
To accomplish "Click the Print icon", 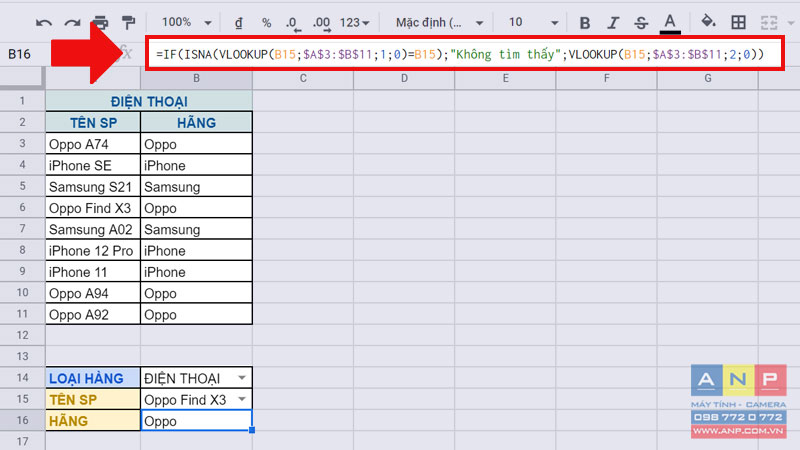I will click(101, 22).
